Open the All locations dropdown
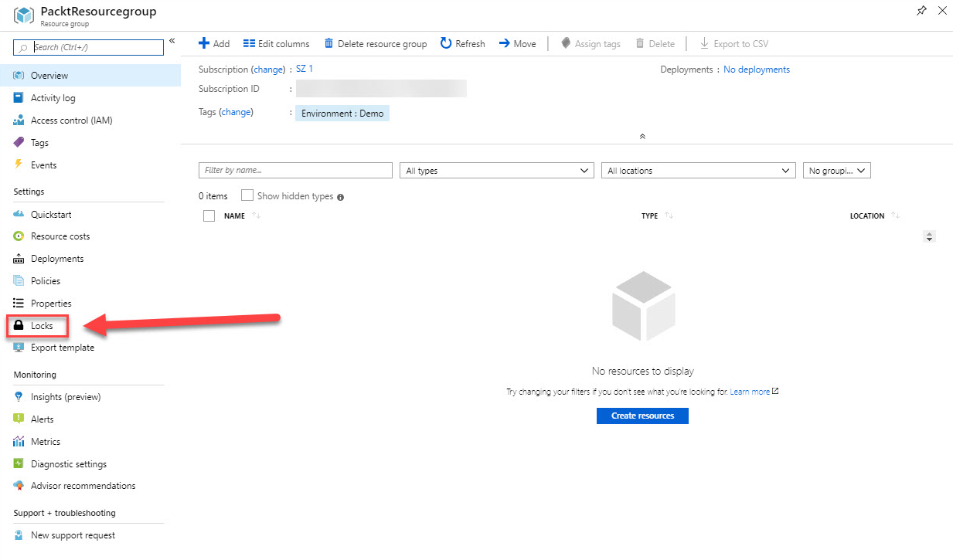 pos(699,171)
